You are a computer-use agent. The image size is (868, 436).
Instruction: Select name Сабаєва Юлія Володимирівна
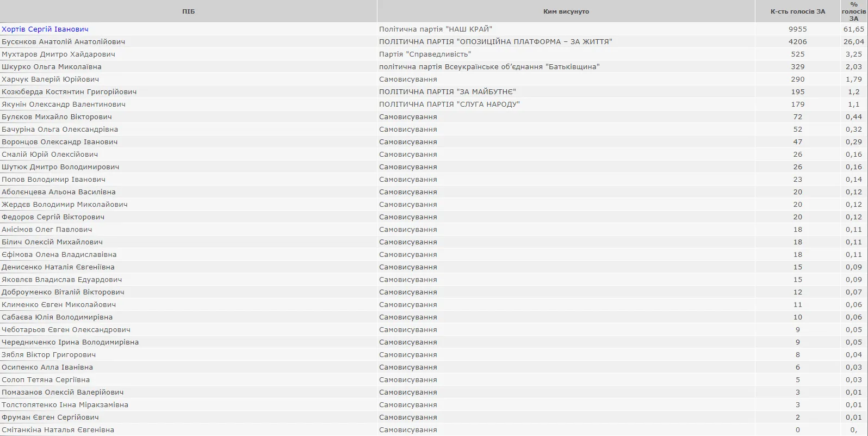click(x=57, y=317)
